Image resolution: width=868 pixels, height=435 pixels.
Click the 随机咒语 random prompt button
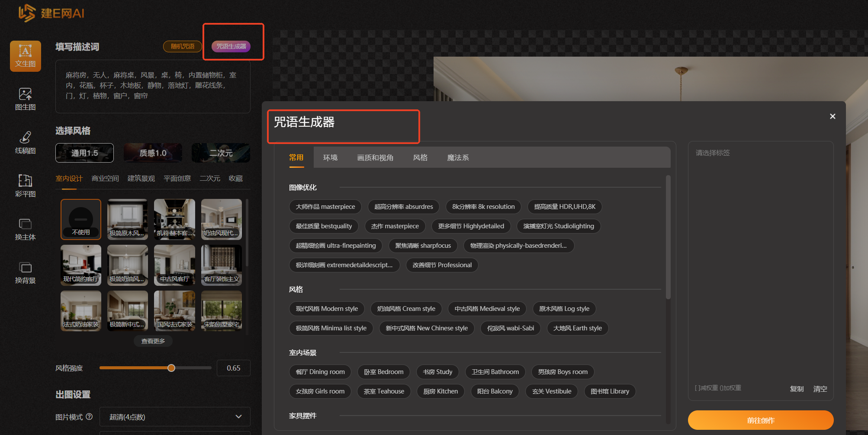click(x=183, y=46)
